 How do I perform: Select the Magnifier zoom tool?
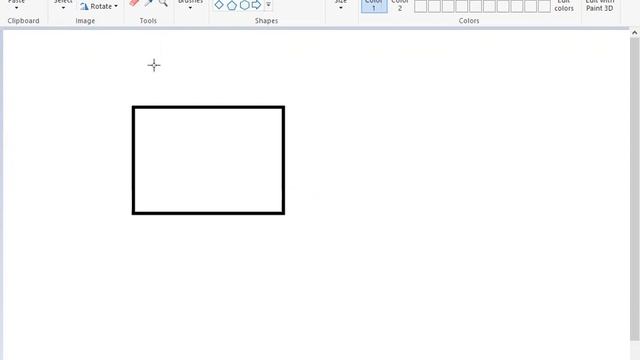(163, 3)
